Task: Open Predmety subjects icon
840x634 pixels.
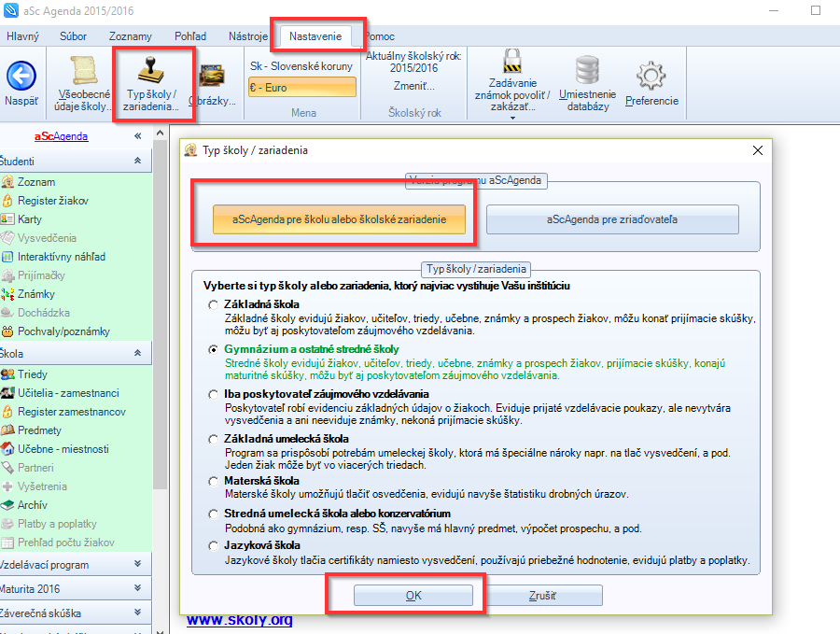Action: 7,430
